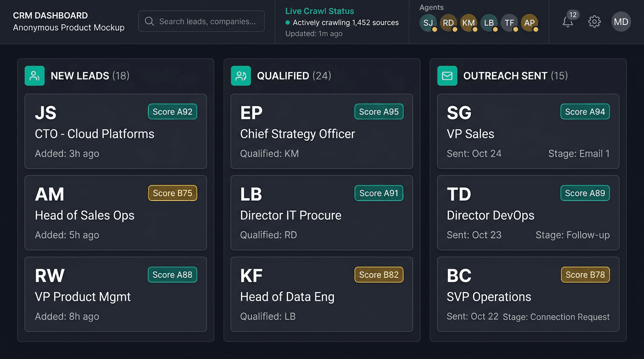Toggle agent KM active status
The image size is (644, 359).
(474, 29)
